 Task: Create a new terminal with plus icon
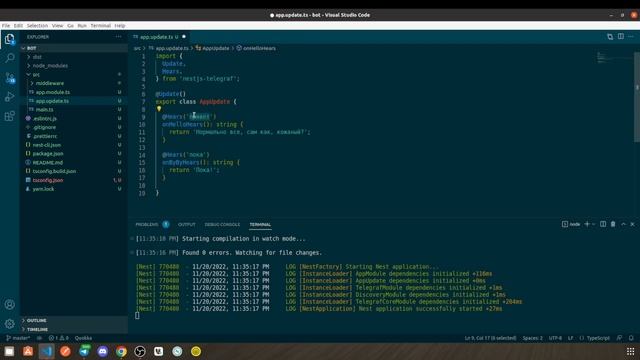pyautogui.click(x=587, y=224)
